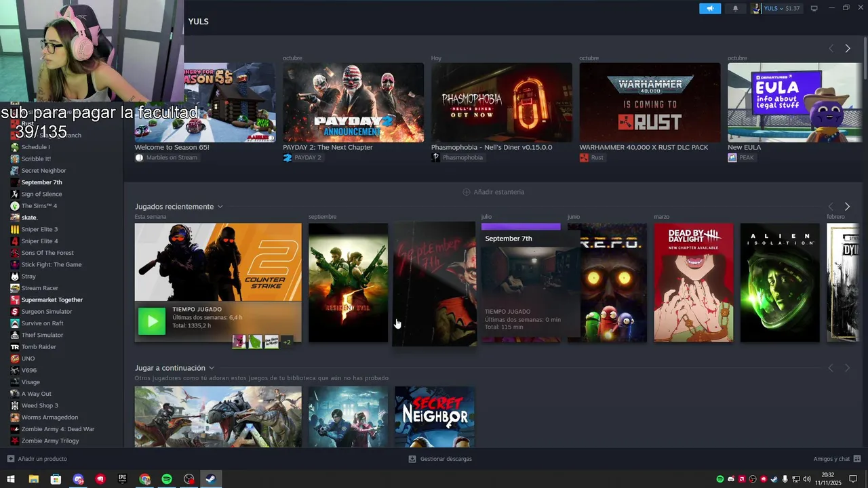The width and height of the screenshot is (868, 488).
Task: Open Amigos y chat
Action: pyautogui.click(x=837, y=459)
